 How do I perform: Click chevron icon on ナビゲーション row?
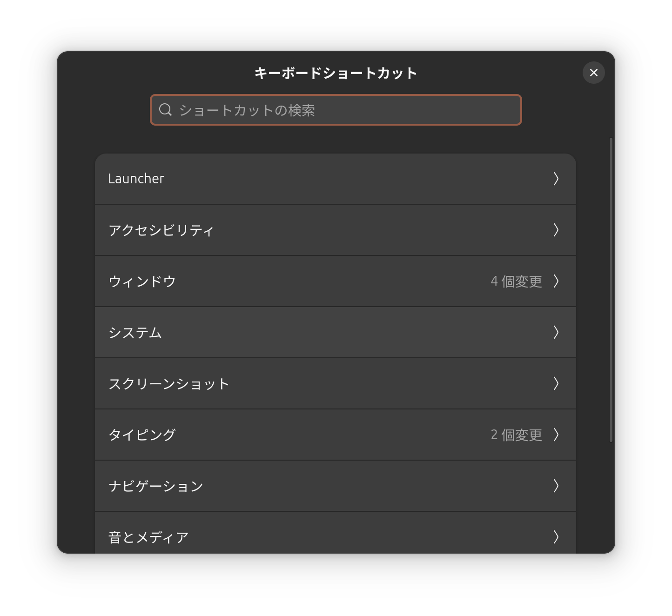[556, 486]
